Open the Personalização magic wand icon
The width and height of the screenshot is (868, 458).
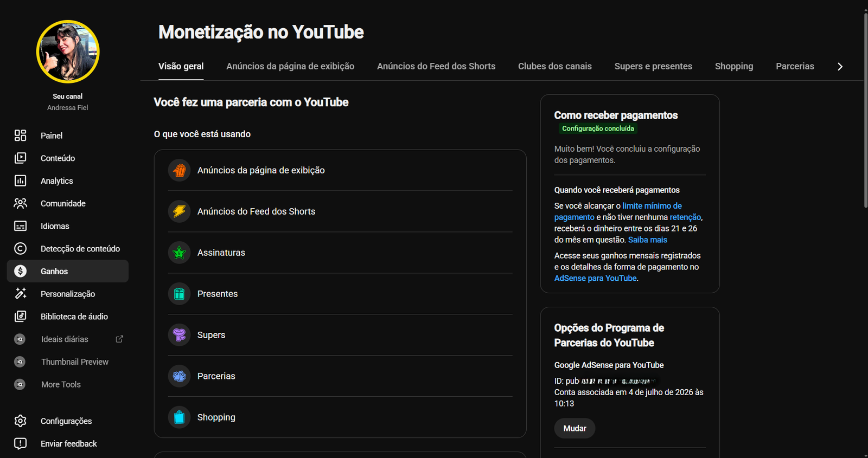(x=20, y=294)
